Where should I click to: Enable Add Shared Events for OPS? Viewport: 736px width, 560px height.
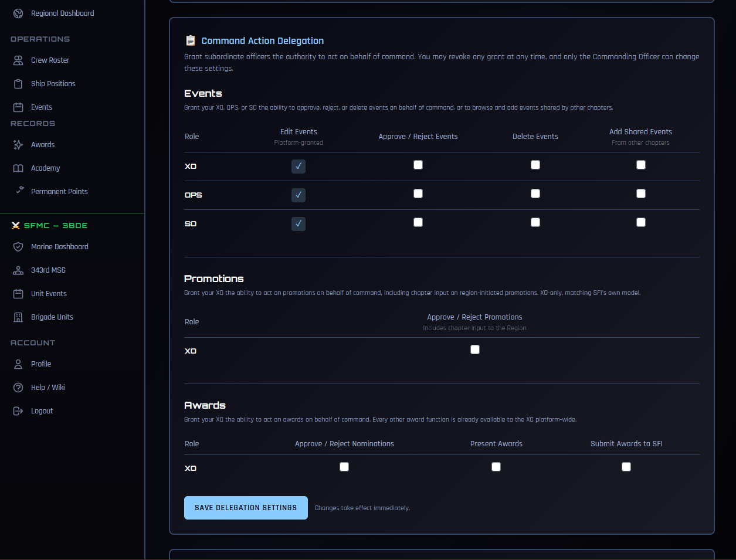tap(641, 194)
